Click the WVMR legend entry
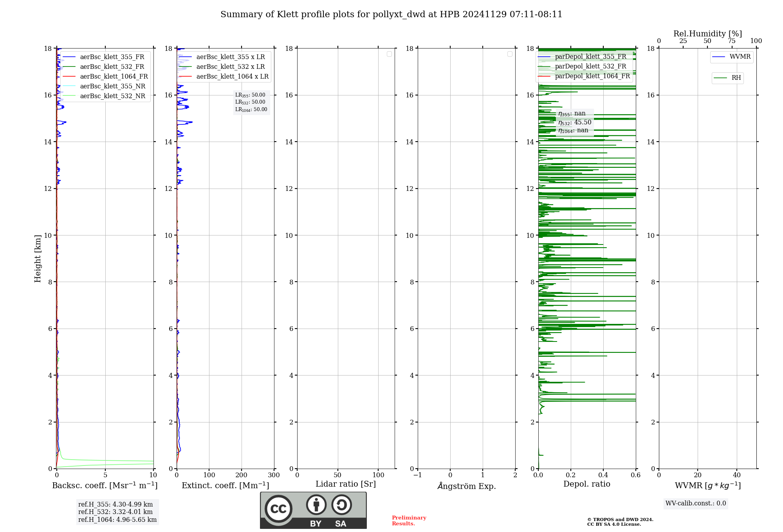Image resolution: width=783 pixels, height=532 pixels. [x=732, y=57]
